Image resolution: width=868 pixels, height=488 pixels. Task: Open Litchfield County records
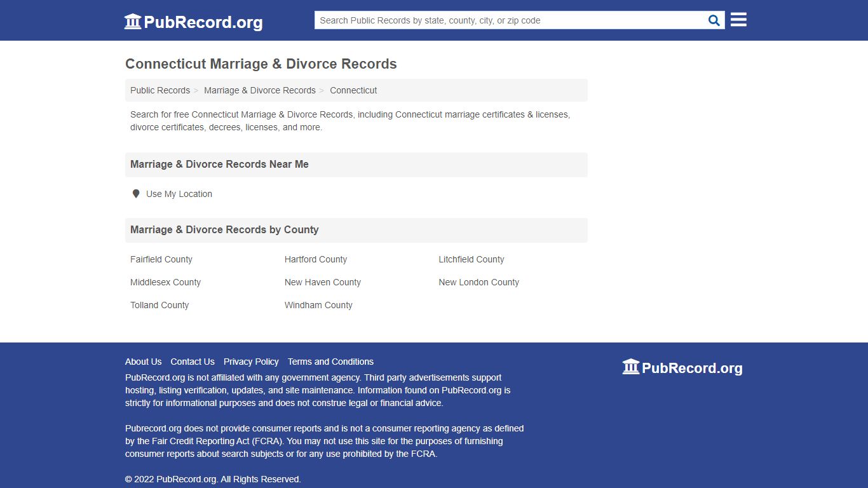(x=471, y=259)
